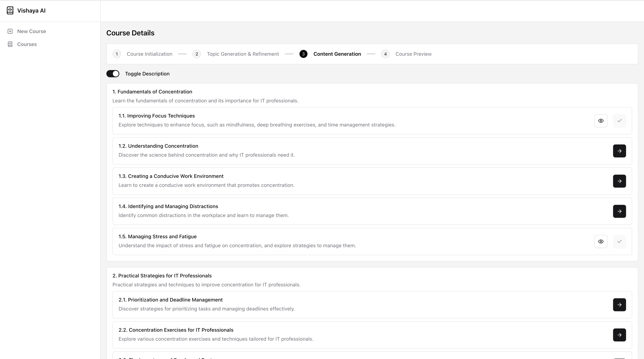Click the Courses sidebar icon
The height and width of the screenshot is (359, 644).
10,44
